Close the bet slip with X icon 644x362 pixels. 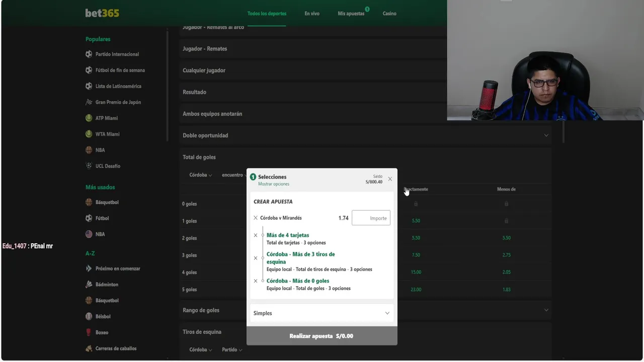tap(390, 179)
